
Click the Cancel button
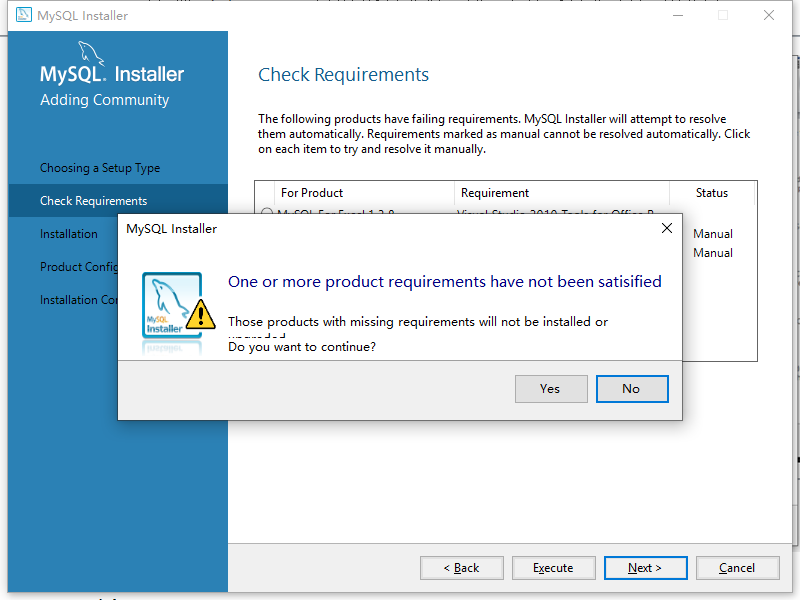pyautogui.click(x=737, y=568)
